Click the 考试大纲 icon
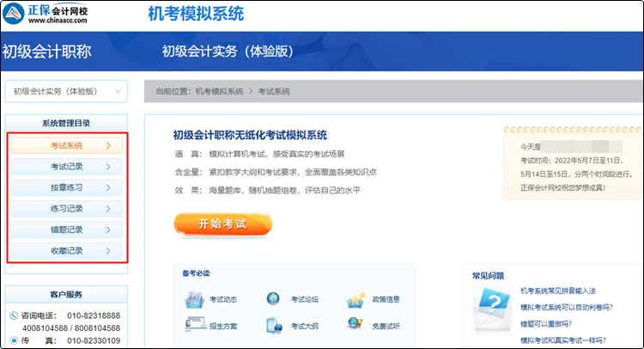The width and height of the screenshot is (644, 349). (x=275, y=326)
